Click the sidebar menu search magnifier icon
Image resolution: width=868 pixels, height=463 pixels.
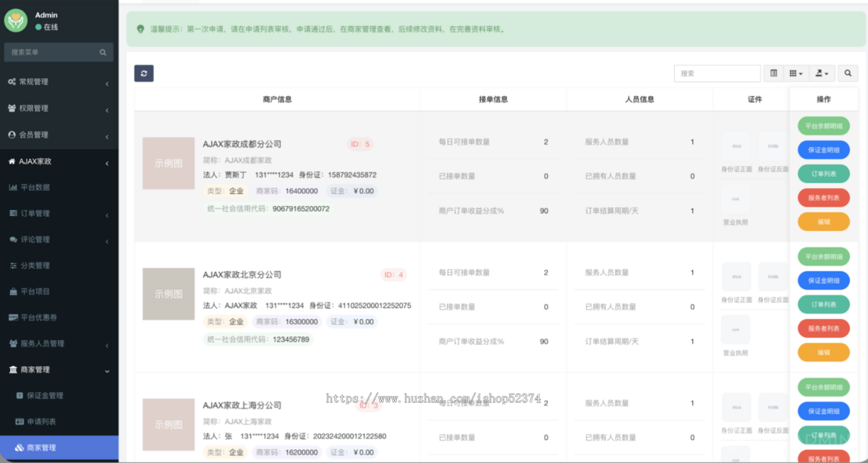(x=103, y=52)
